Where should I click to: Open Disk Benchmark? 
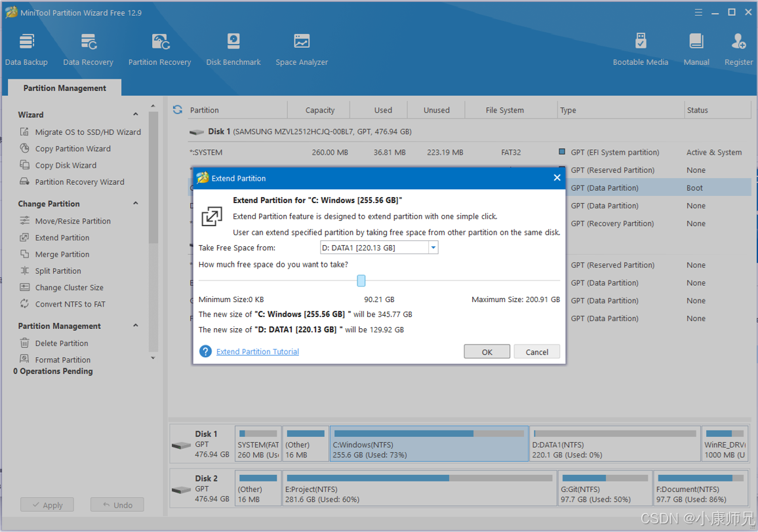click(233, 50)
